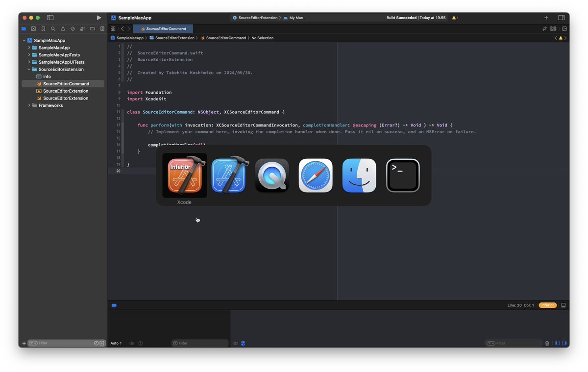Go to the next issue arrow
Image resolution: width=588 pixels, height=372 pixels.
pyautogui.click(x=565, y=38)
